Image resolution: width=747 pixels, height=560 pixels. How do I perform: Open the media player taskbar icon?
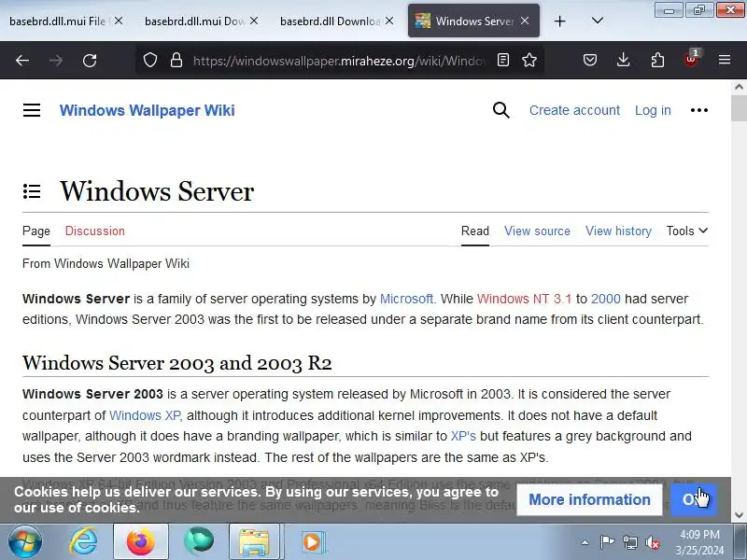click(x=312, y=542)
